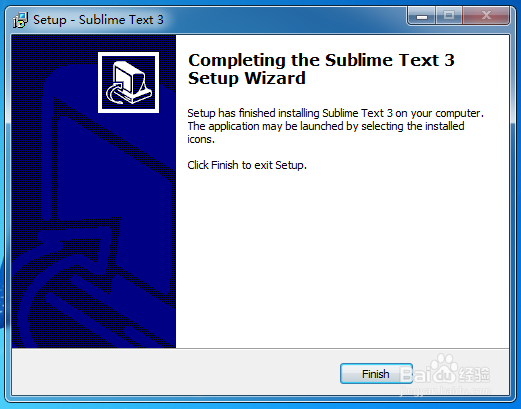Click the "经验" watermark text
521x409 pixels.
(474, 374)
